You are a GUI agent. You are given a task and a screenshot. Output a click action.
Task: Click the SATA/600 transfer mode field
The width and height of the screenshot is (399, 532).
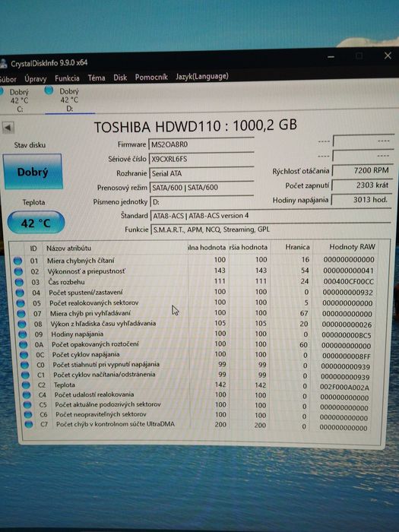(201, 187)
